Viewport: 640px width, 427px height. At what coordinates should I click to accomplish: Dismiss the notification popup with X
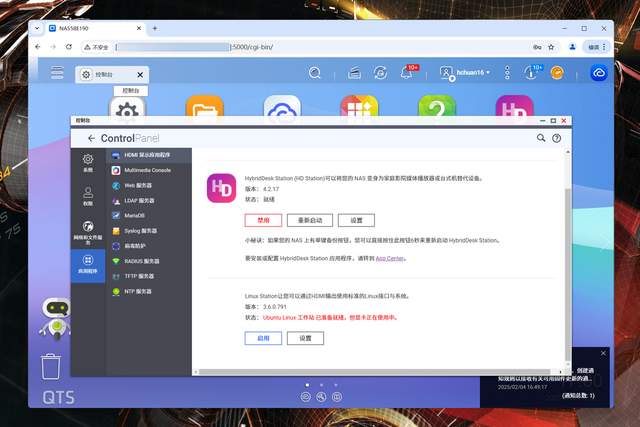coord(603,353)
